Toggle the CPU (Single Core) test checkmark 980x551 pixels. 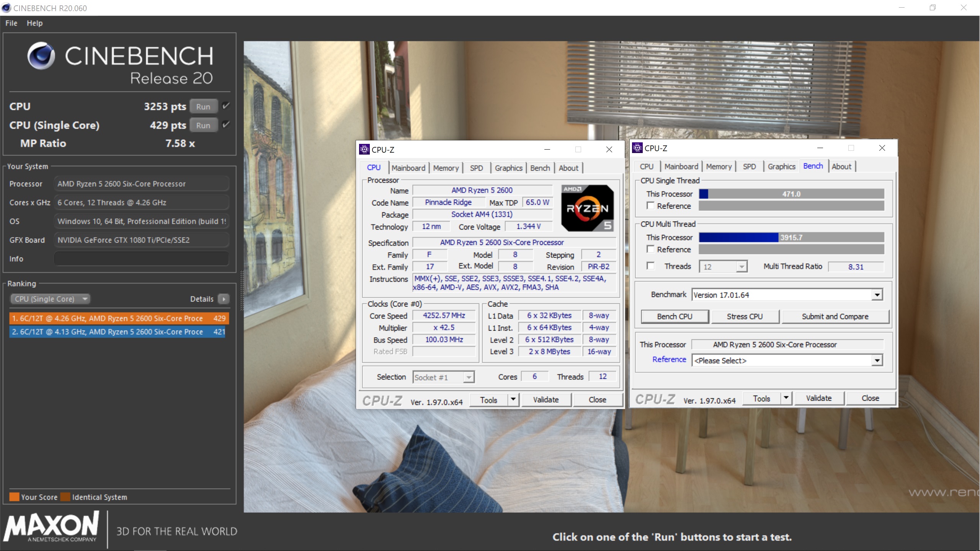226,125
